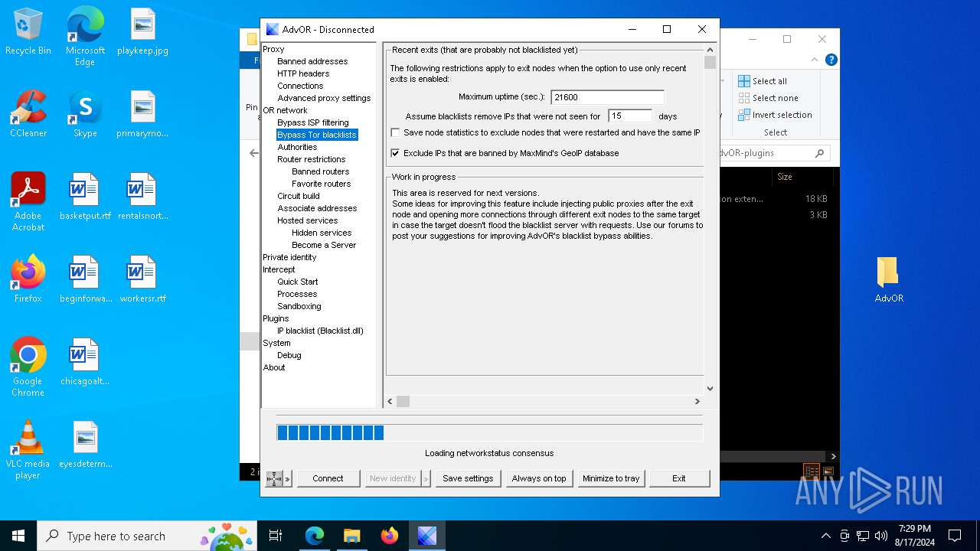Screen dimensions: 980x551
Task: Uncheck Exclude IPs banned by MaxMind GeoIP
Action: [395, 153]
